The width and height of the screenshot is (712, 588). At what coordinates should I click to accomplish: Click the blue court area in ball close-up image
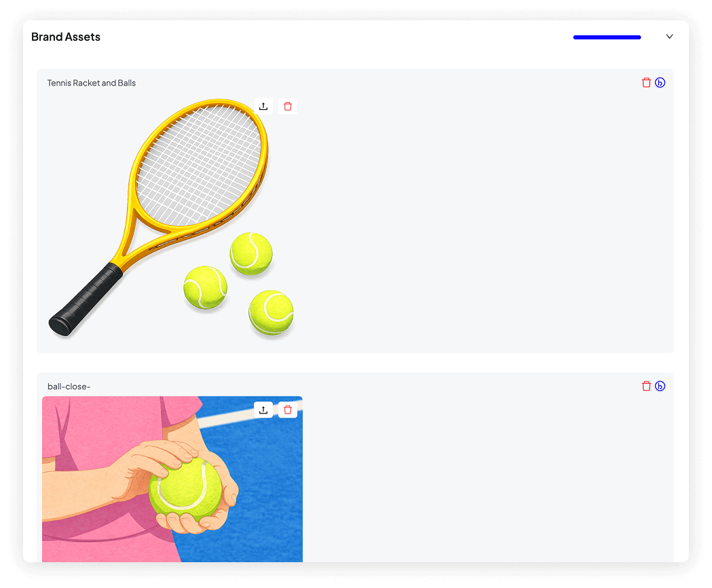(x=268, y=491)
